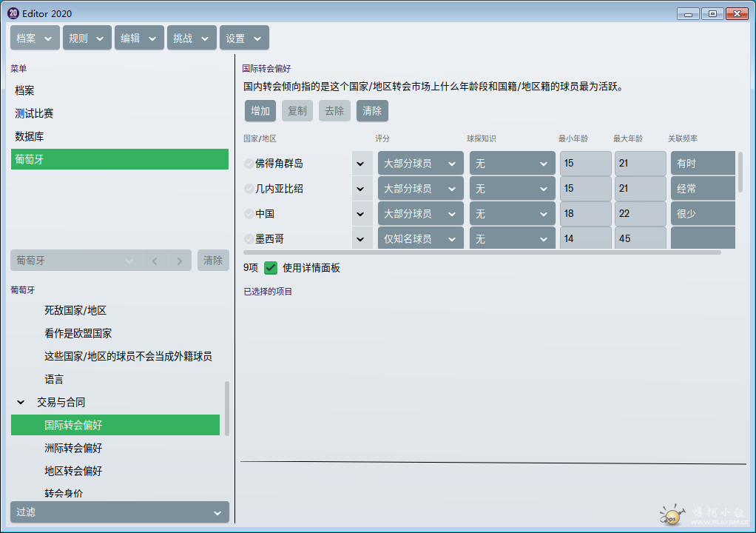Open the 设置 menu
Screen dimensions: 756x533
pos(244,38)
